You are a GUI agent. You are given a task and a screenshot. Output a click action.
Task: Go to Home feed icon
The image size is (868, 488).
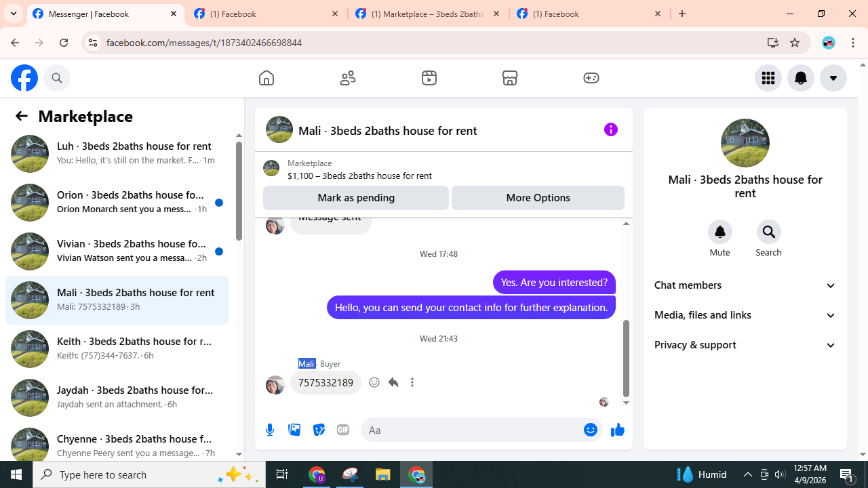267,78
